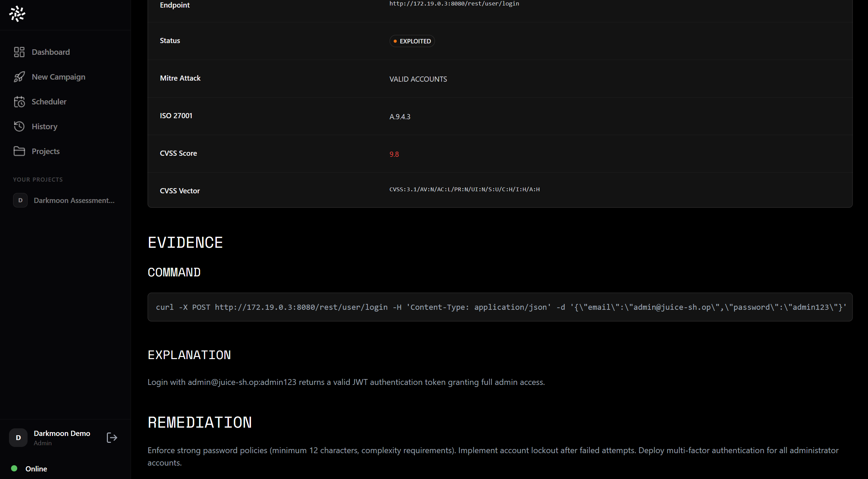The image size is (868, 479).
Task: Click the remediation paragraph on password policies
Action: pos(493,456)
